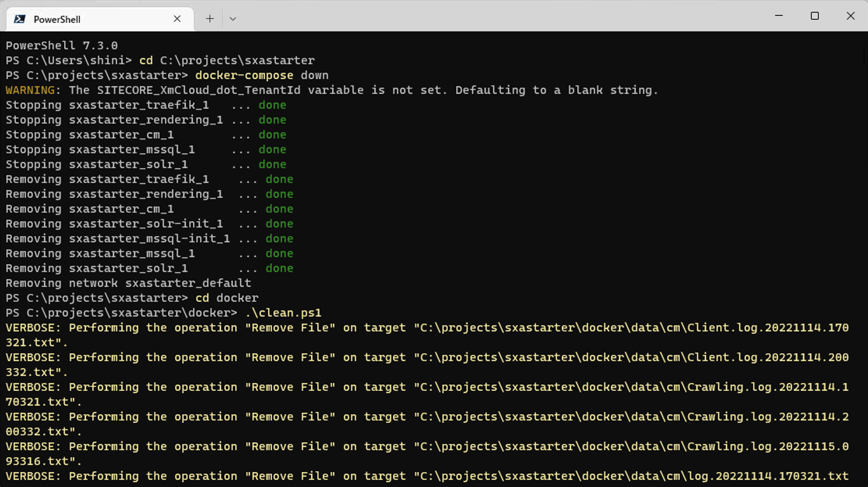Expand the new tab profile dropdown
868x487 pixels.
pyautogui.click(x=233, y=19)
